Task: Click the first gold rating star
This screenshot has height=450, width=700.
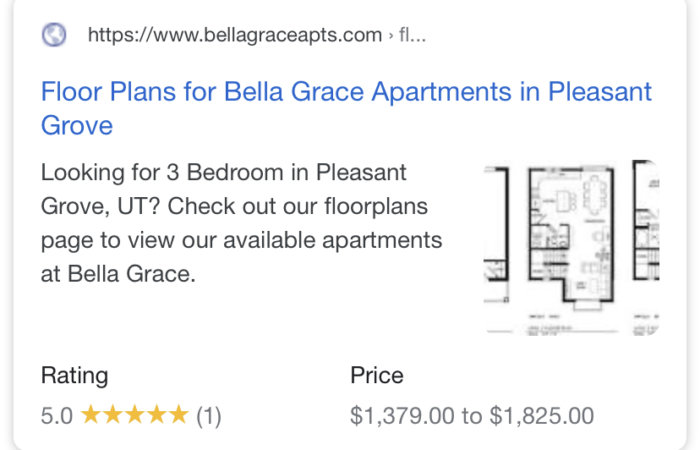Action: click(91, 414)
